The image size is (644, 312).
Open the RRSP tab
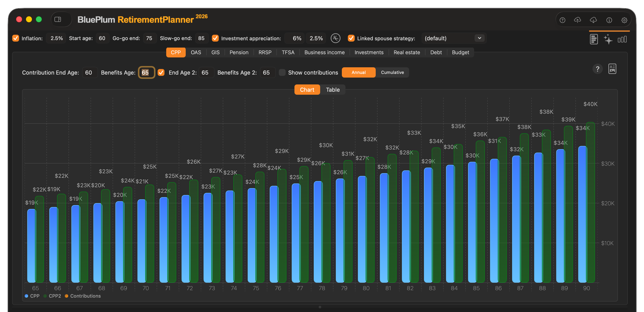(265, 52)
